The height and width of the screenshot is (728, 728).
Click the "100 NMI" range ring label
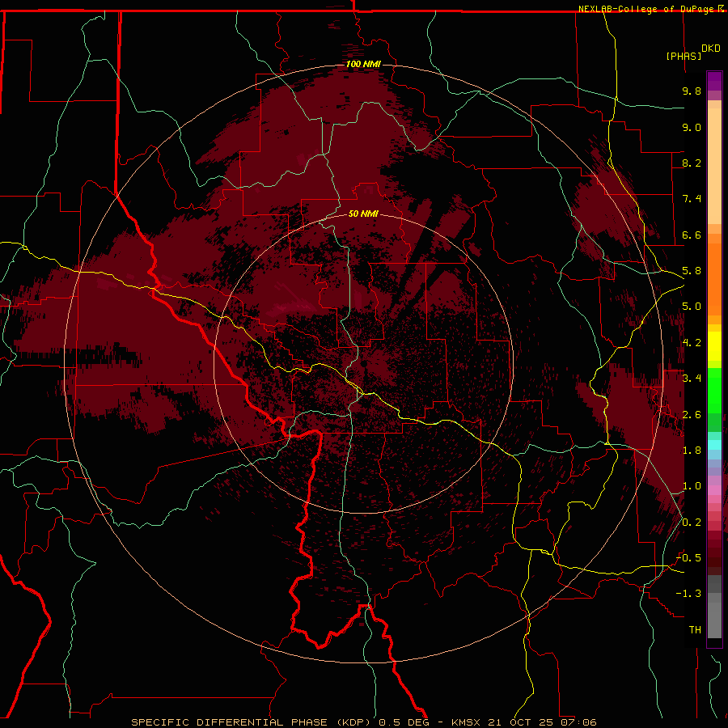click(363, 64)
